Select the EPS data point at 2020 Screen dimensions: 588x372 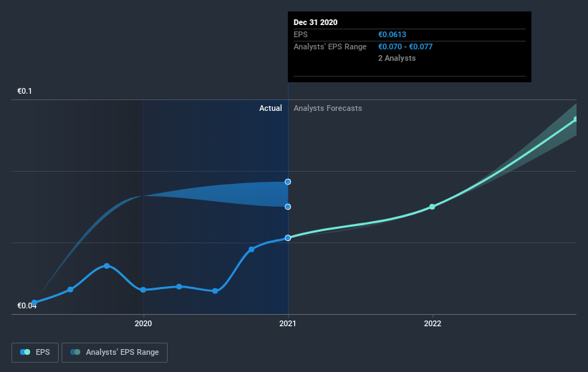point(143,290)
